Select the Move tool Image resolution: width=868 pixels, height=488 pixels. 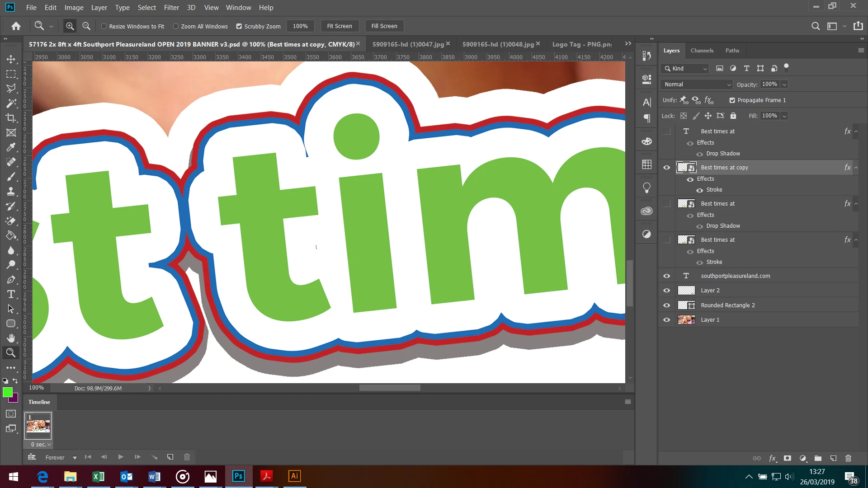tap(11, 59)
